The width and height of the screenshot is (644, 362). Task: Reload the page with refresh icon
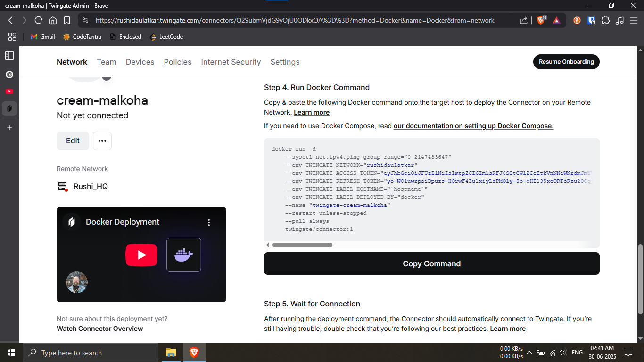tap(39, 20)
